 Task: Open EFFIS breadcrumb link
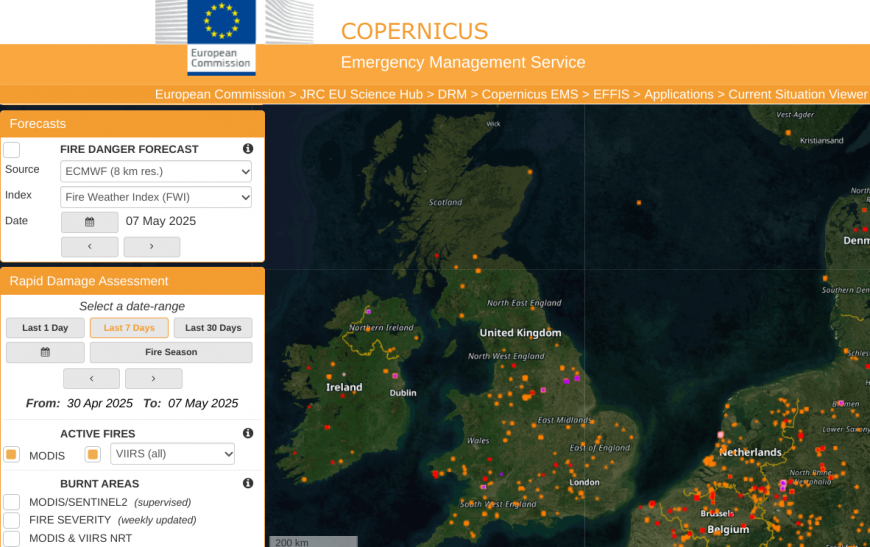[x=611, y=94]
